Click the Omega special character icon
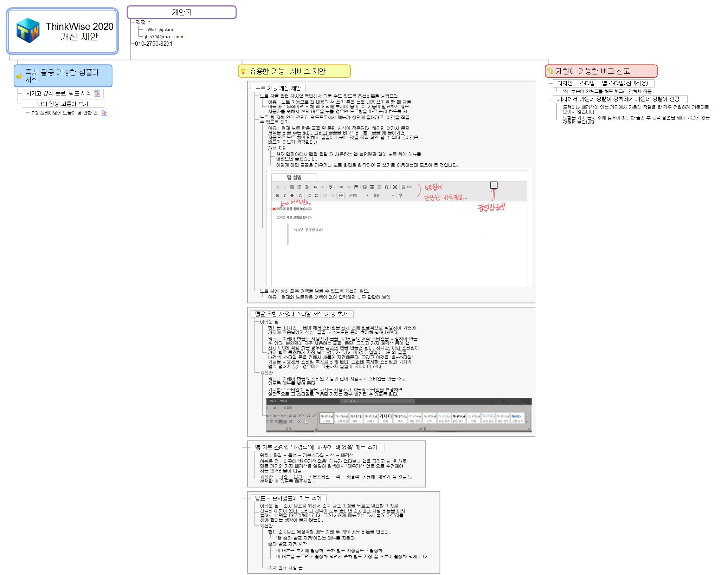 tap(386, 187)
